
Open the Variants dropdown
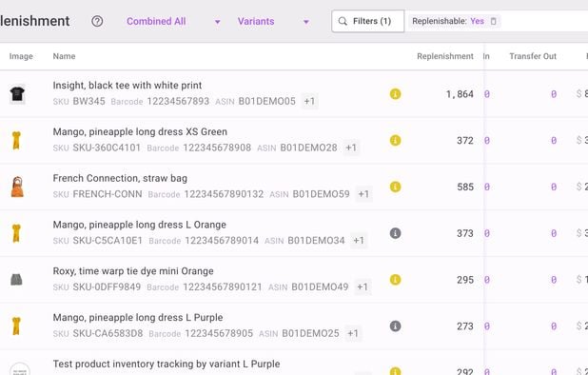click(x=274, y=21)
